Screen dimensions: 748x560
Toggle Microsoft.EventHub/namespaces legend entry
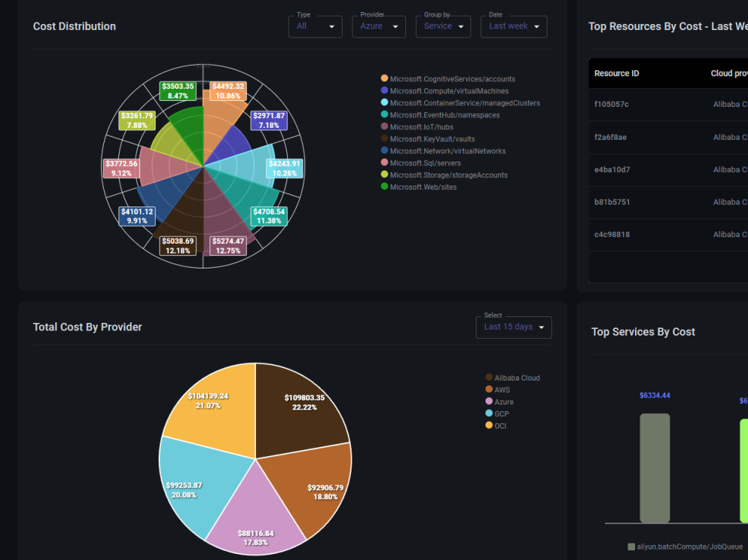pyautogui.click(x=441, y=114)
